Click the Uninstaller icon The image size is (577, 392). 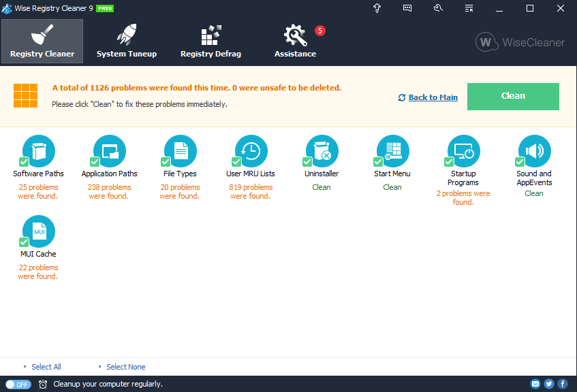[322, 151]
